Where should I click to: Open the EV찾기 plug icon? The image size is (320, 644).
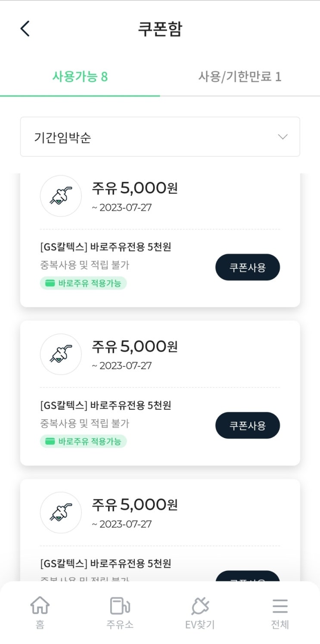pyautogui.click(x=200, y=606)
